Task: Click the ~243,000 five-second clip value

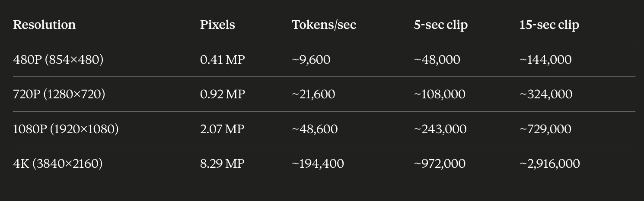Action: pyautogui.click(x=440, y=129)
